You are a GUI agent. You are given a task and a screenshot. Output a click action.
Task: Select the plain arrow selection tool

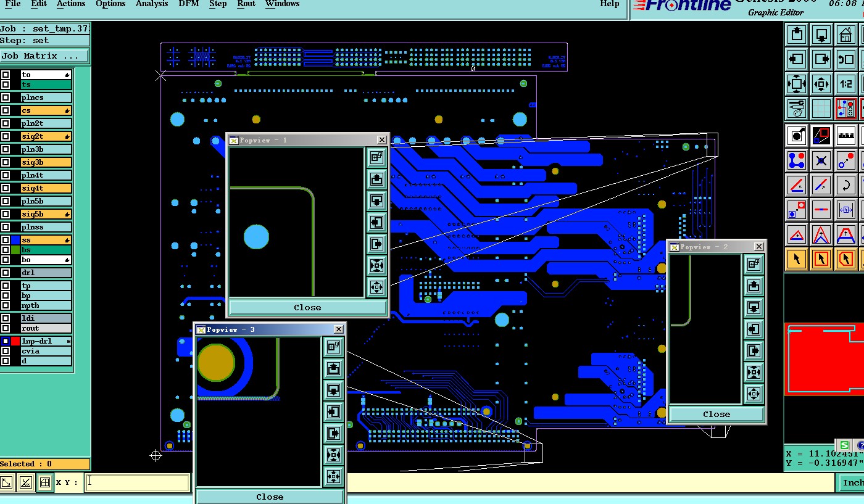pos(797,259)
